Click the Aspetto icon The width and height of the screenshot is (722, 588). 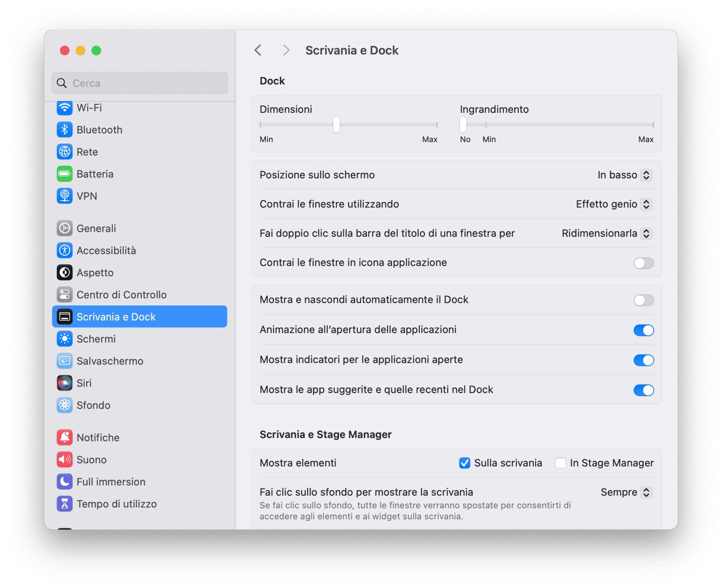(65, 273)
